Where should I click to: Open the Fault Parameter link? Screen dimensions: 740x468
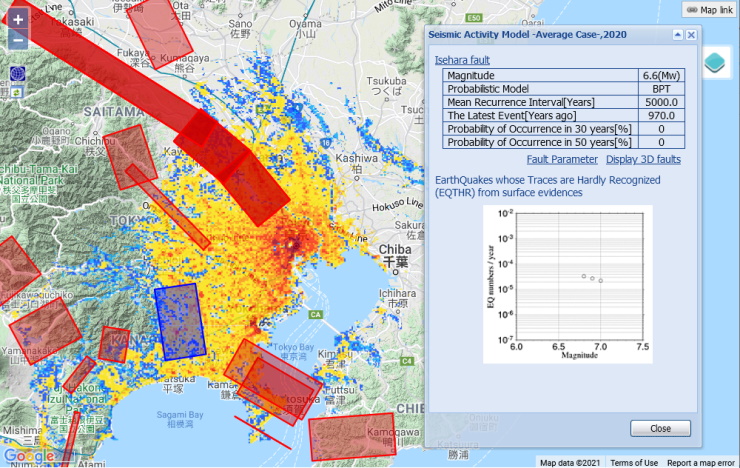point(561,159)
